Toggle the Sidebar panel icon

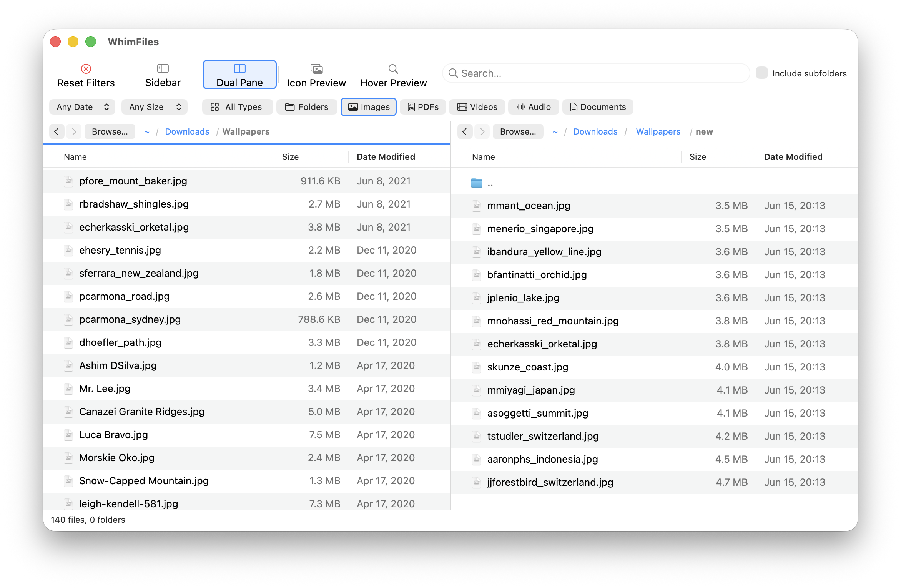[x=163, y=68]
